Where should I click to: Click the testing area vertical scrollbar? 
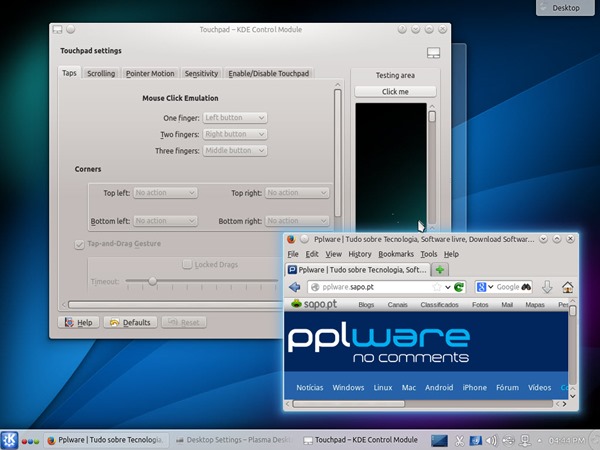[x=432, y=166]
